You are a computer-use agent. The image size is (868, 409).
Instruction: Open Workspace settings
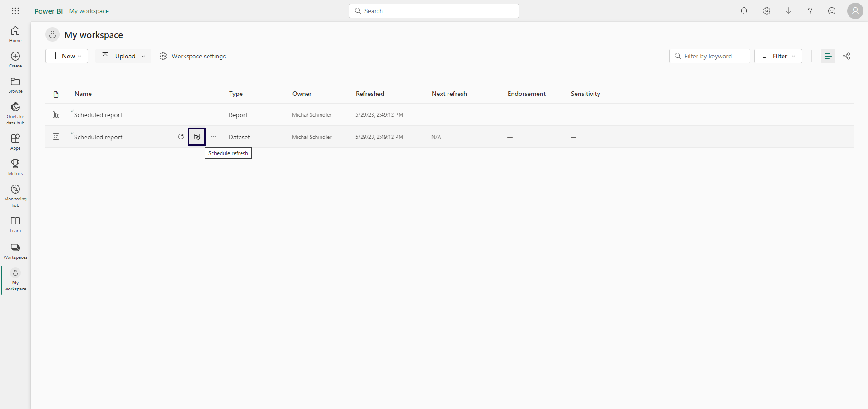click(x=193, y=56)
